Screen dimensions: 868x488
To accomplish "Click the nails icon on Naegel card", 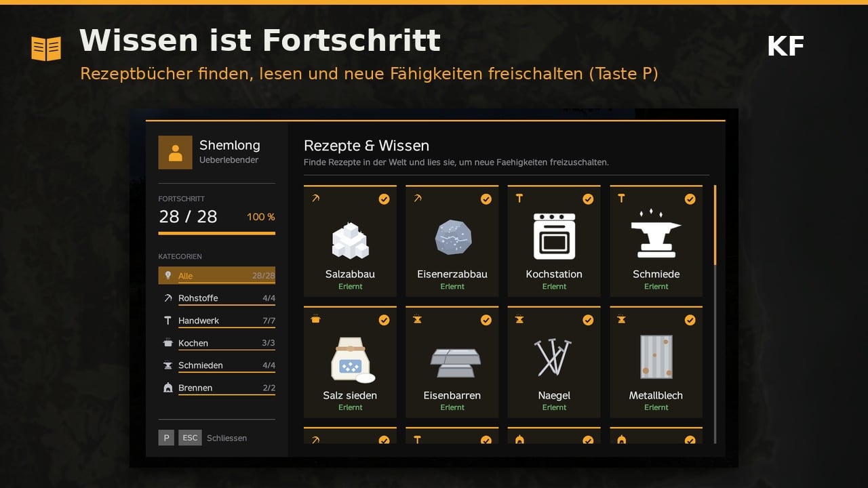I will coord(554,358).
